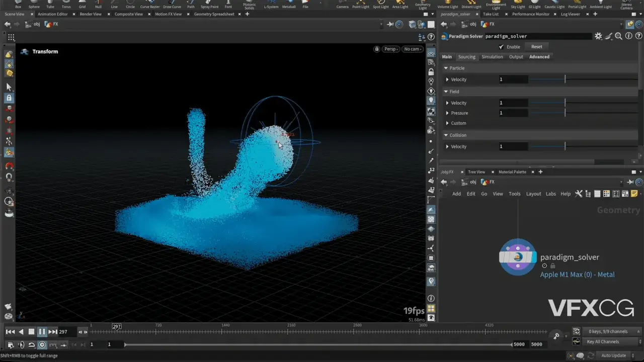Open the Persp viewport dropdown
Image resolution: width=644 pixels, height=362 pixels.
click(x=391, y=49)
